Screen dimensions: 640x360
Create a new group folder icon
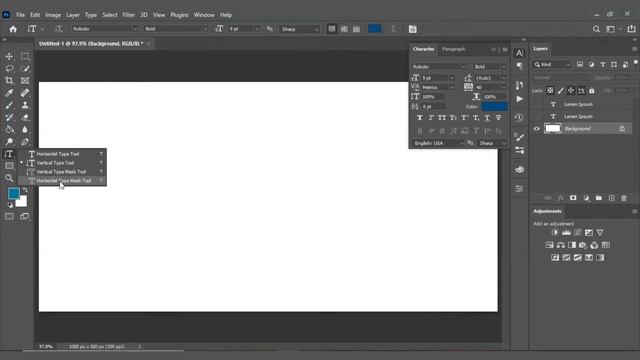pyautogui.click(x=598, y=198)
